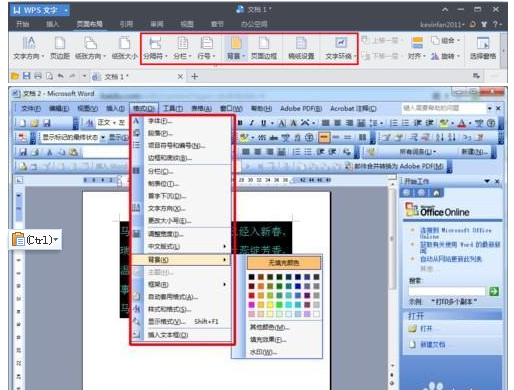Click Word toolbar Save disk icon
Viewport: 514px width, 390px height.
click(47, 123)
